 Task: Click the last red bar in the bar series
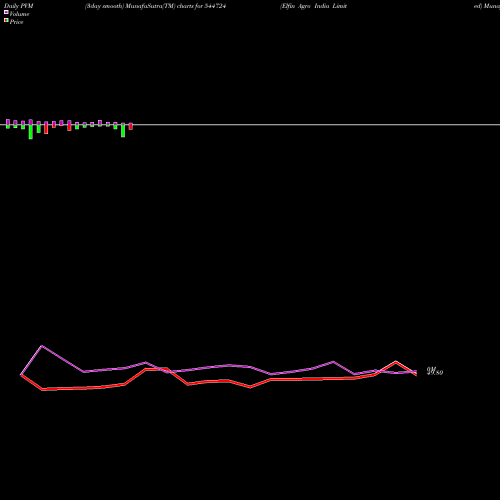pos(131,126)
